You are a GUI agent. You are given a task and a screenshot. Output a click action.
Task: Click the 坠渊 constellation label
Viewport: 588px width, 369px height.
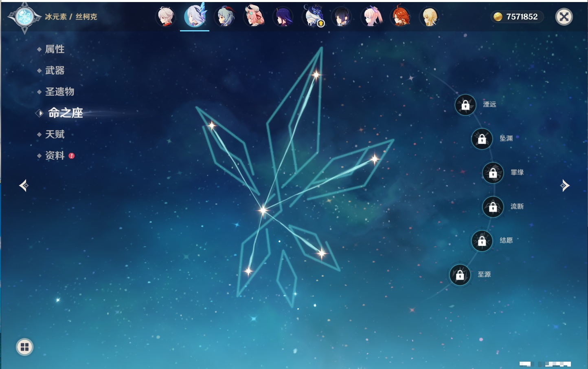[x=506, y=138]
